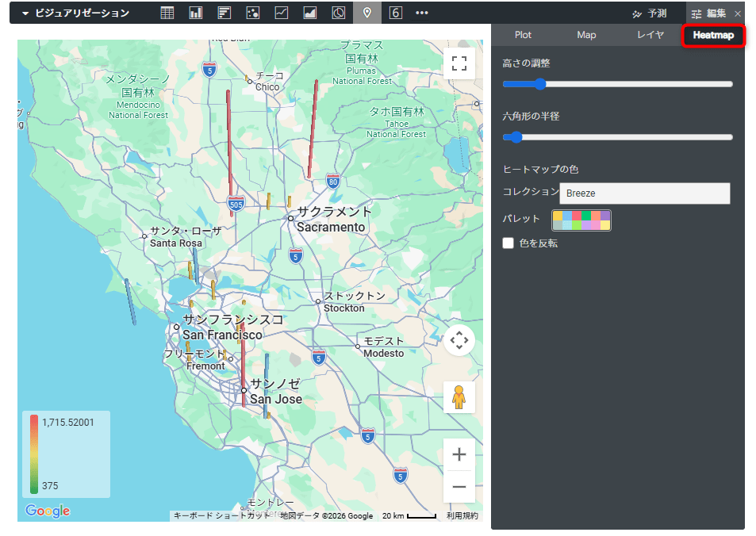Screen dimensions: 756x536
Task: Click the 20 km map scale
Action: [x=409, y=515]
